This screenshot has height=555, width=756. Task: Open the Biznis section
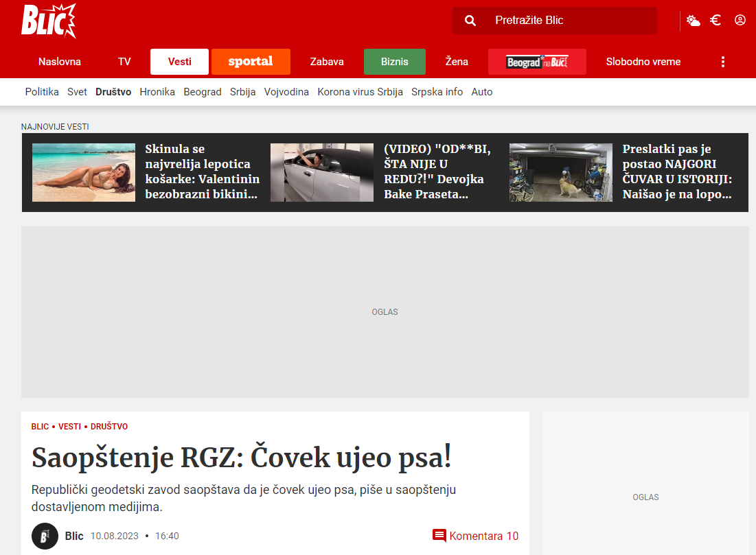[394, 62]
